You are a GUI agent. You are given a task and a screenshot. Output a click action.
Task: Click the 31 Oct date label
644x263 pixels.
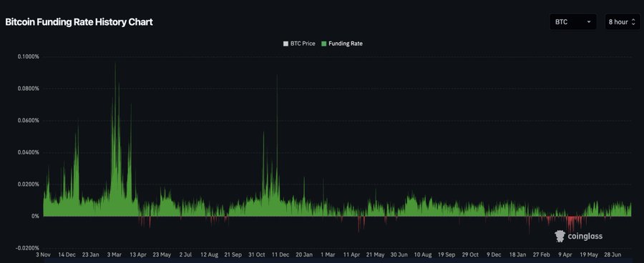coord(257,255)
